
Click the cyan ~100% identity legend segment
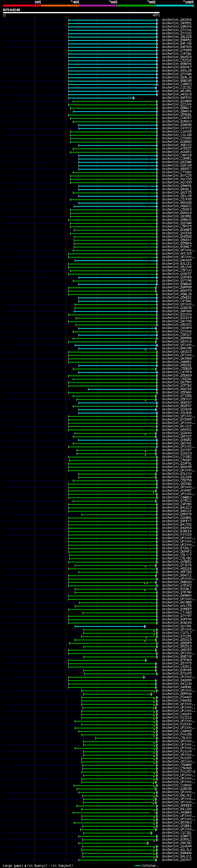point(175,6)
